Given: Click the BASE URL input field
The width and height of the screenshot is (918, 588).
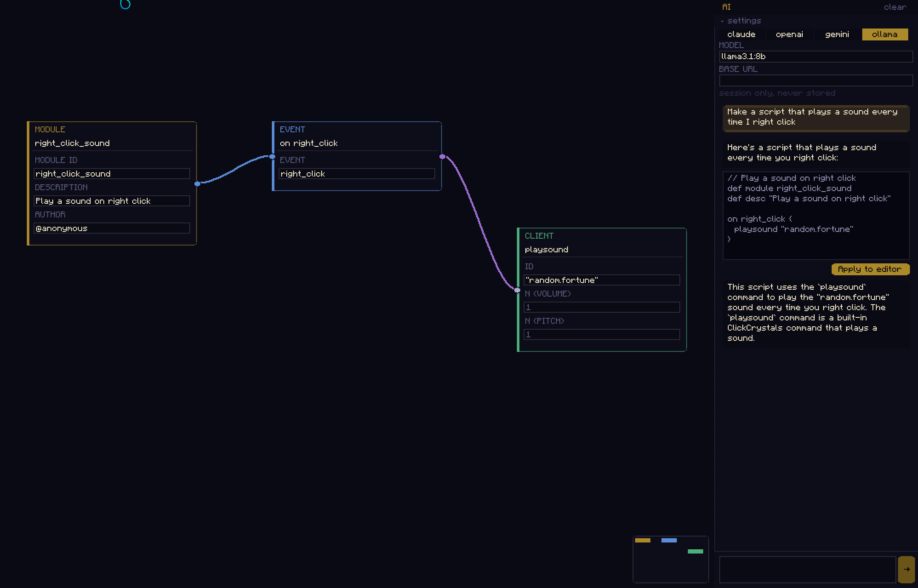Looking at the screenshot, I should click(x=816, y=80).
